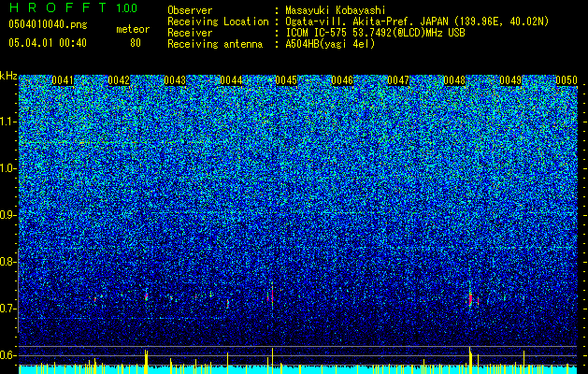Click the strong red meteor echo after 0048
This screenshot has width=588, height=374.
[x=470, y=299]
